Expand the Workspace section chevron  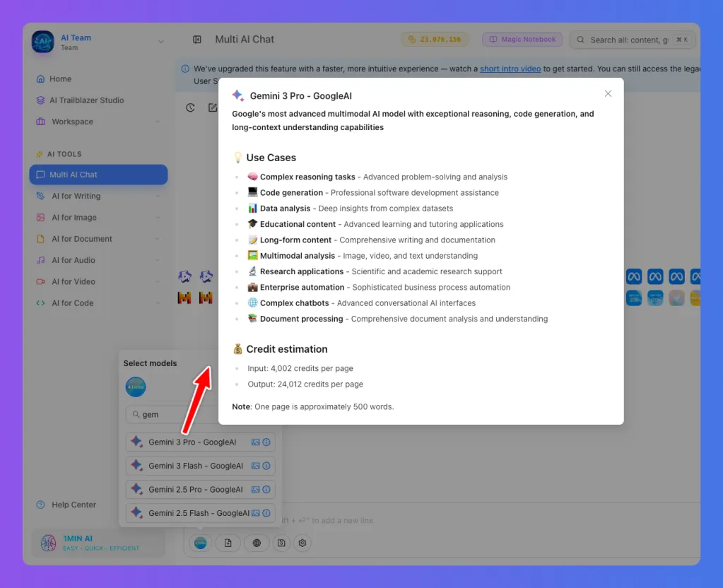click(x=158, y=122)
